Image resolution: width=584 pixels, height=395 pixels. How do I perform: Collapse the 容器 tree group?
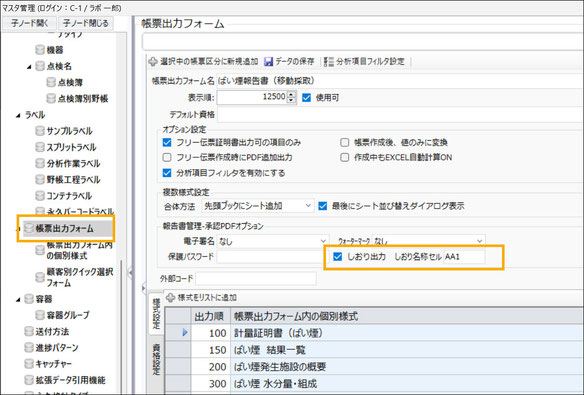18,299
